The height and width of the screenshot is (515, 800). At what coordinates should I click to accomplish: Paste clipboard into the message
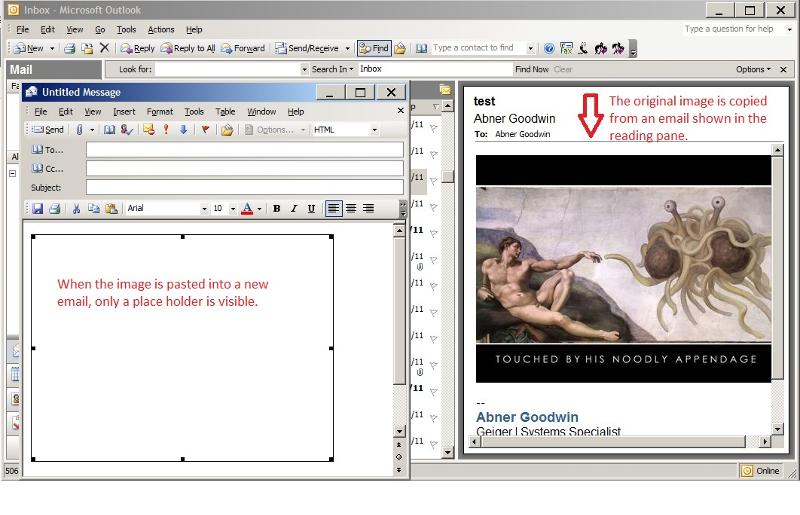coord(111,208)
